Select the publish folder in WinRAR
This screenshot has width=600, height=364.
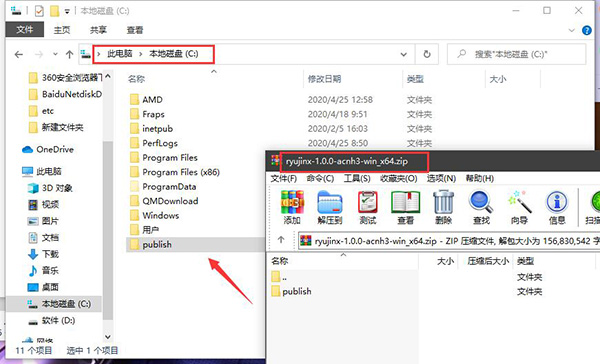point(291,292)
